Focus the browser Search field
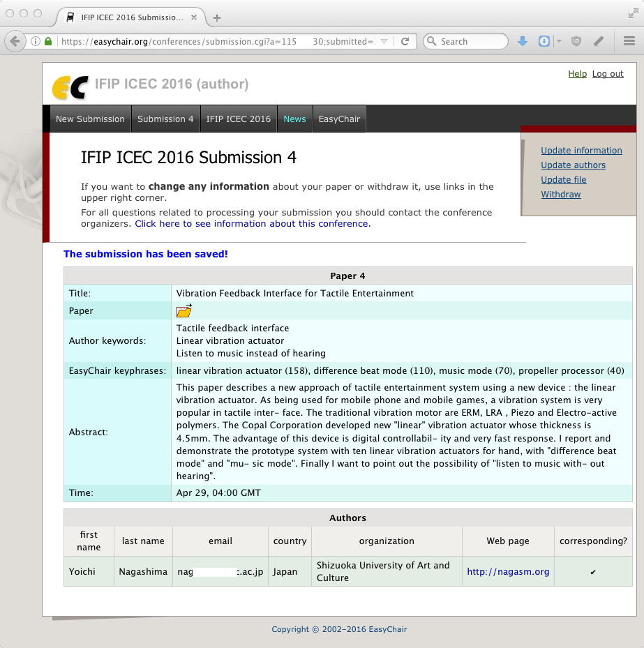The image size is (644, 648). 465,41
